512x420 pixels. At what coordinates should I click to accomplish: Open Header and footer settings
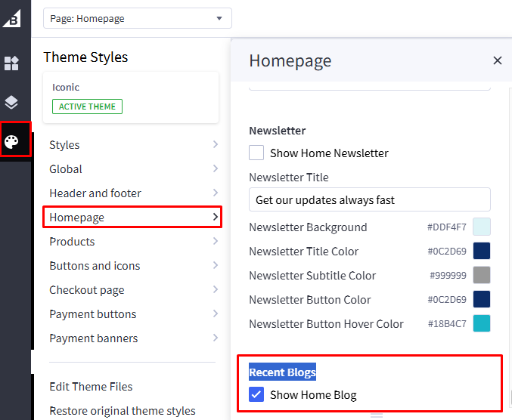coord(95,193)
